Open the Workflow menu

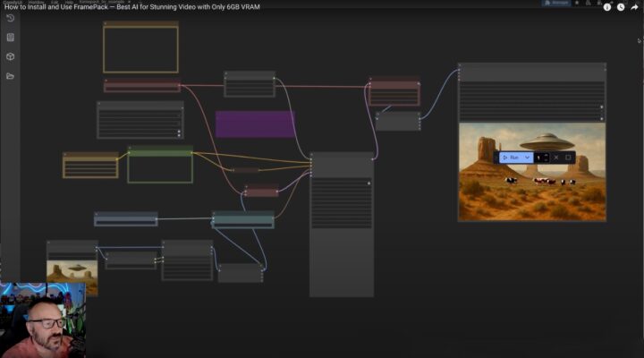coord(36,3)
